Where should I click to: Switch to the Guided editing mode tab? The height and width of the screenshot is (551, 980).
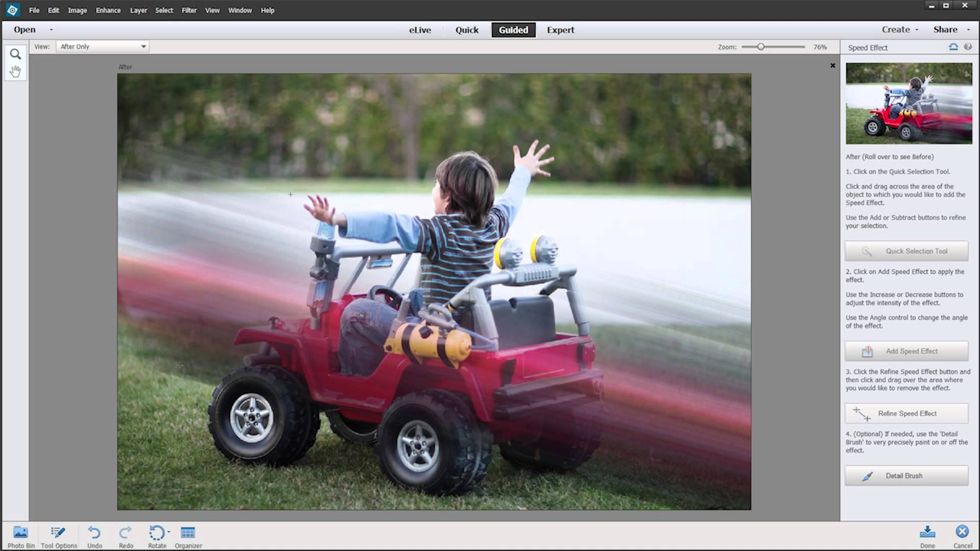(513, 30)
